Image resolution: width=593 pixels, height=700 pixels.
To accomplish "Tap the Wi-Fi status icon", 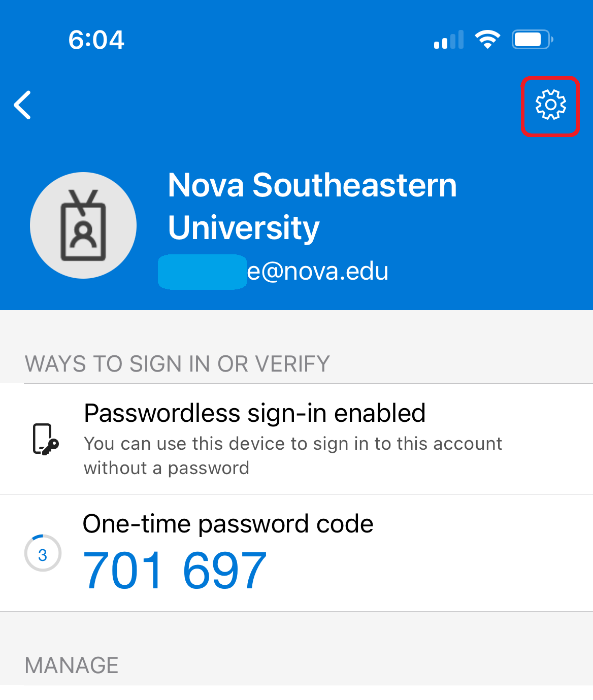I will 487,39.
